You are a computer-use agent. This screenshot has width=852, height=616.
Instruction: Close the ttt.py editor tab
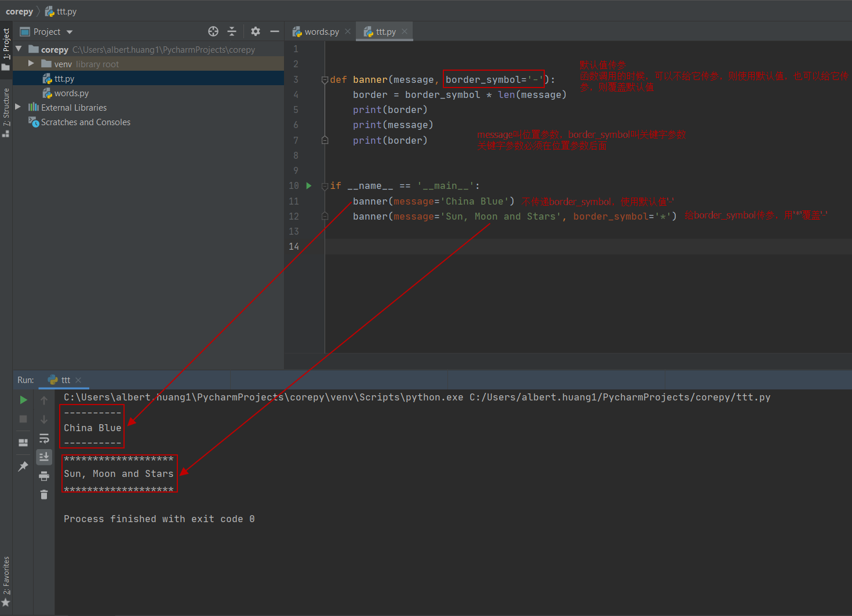coord(405,31)
